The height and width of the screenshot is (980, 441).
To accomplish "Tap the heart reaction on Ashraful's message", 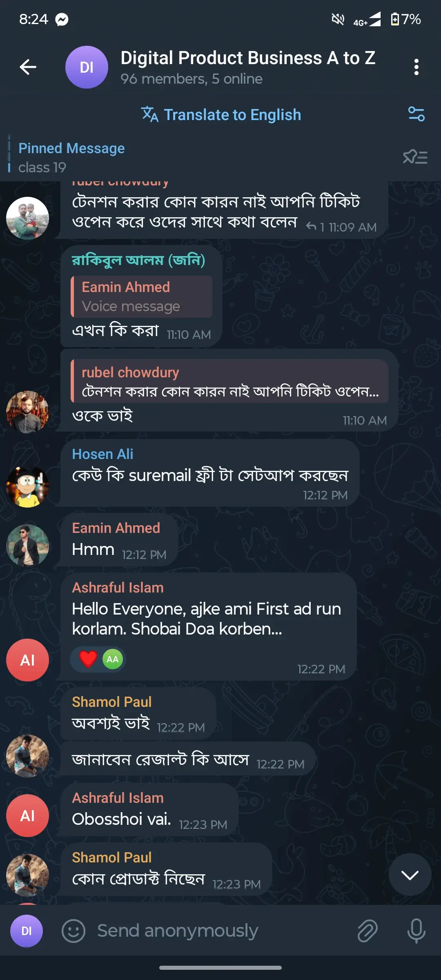I will (88, 659).
